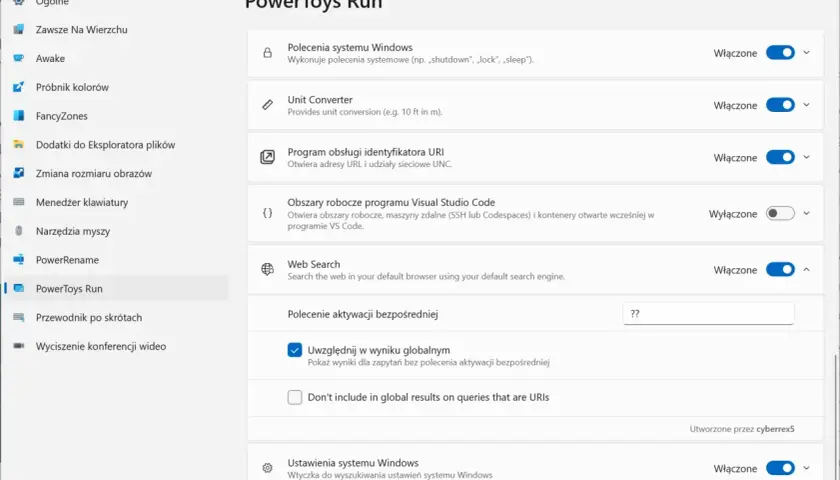Click the gear icon of Ustawienia systemu Windows
The image size is (840, 480).
(267, 468)
